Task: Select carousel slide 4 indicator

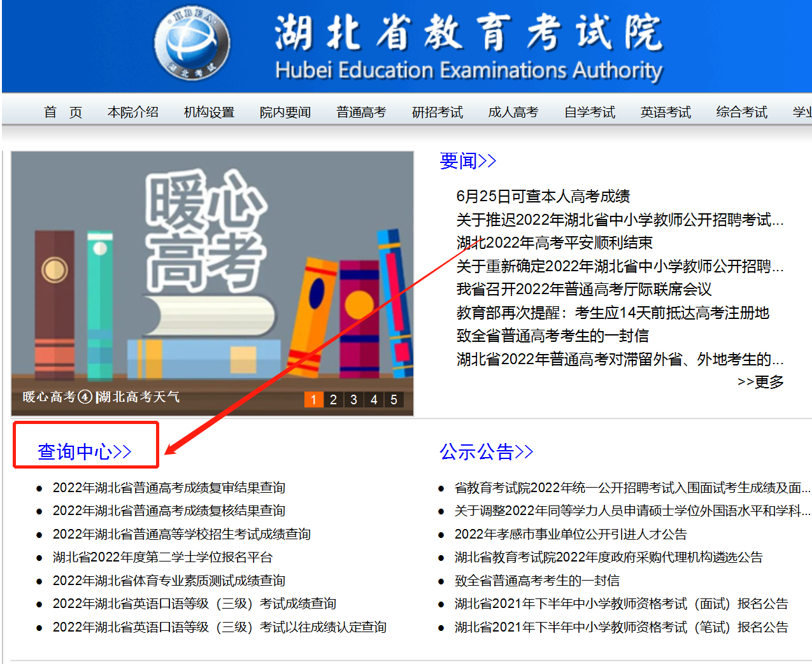Action: pos(374,399)
